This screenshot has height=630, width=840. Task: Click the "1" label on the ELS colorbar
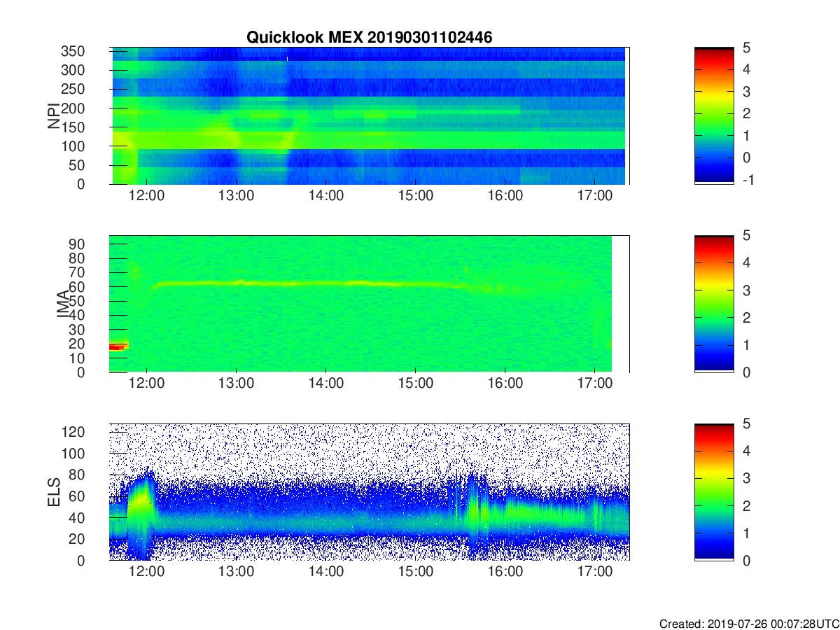(746, 533)
